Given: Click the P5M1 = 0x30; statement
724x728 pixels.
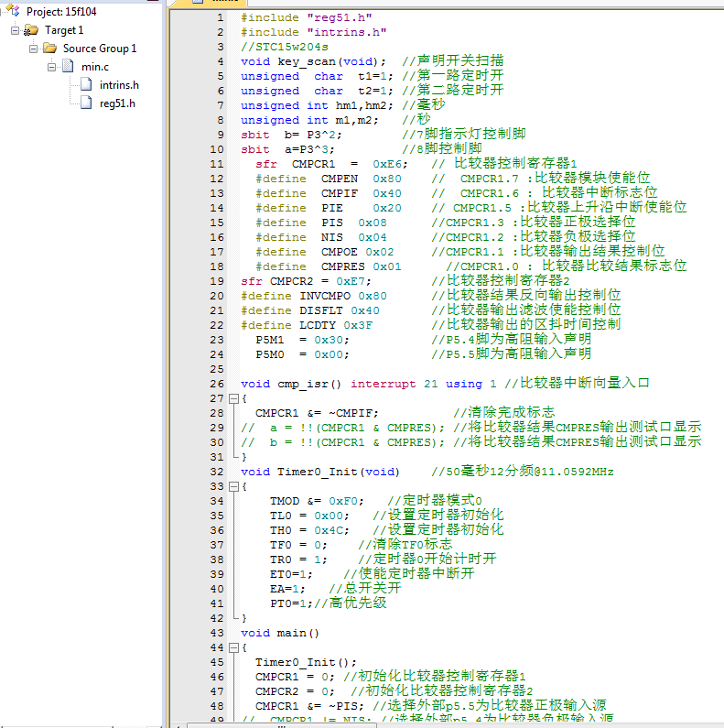Looking at the screenshot, I should point(302,340).
